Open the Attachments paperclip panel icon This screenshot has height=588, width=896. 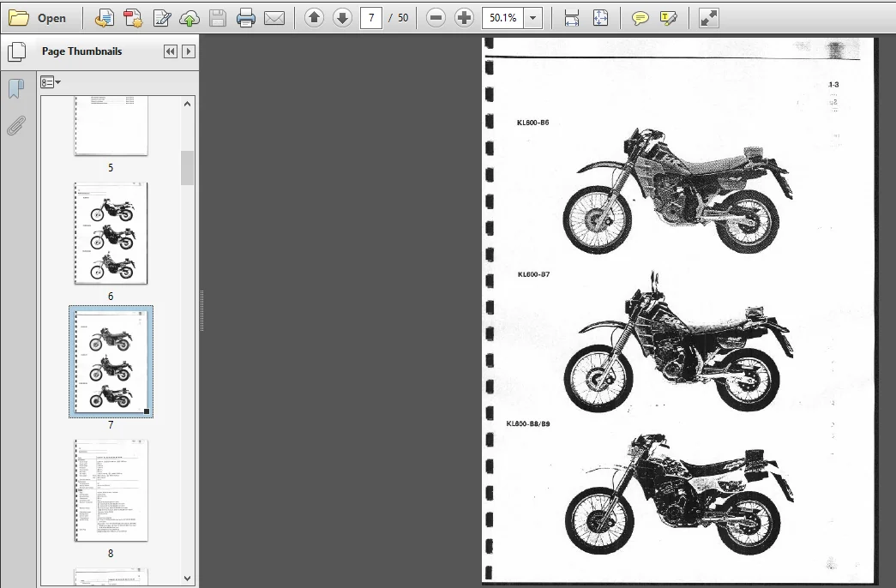(16, 125)
